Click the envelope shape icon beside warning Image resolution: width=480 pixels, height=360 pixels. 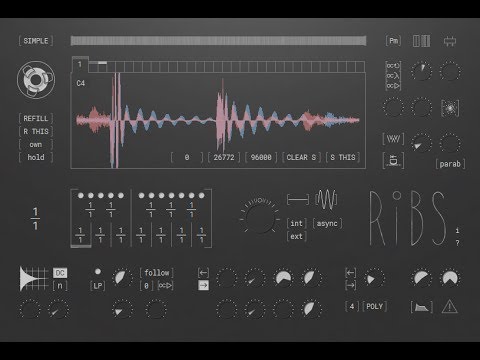(x=421, y=306)
